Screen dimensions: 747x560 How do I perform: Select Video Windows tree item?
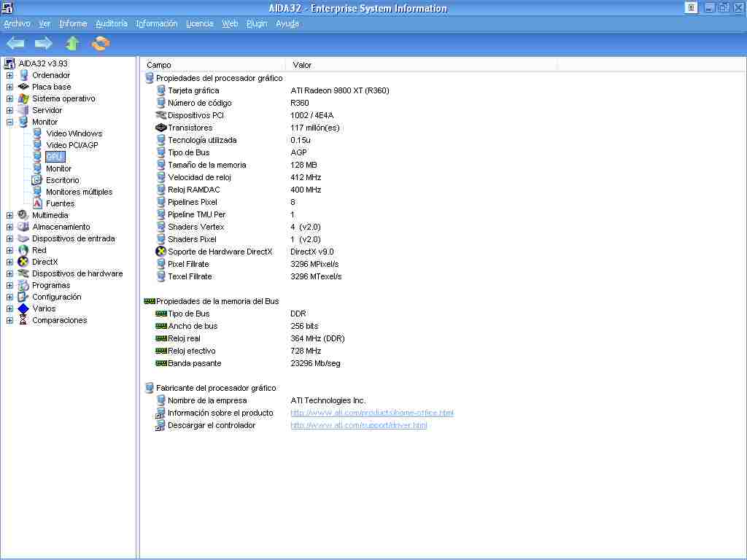pyautogui.click(x=74, y=133)
